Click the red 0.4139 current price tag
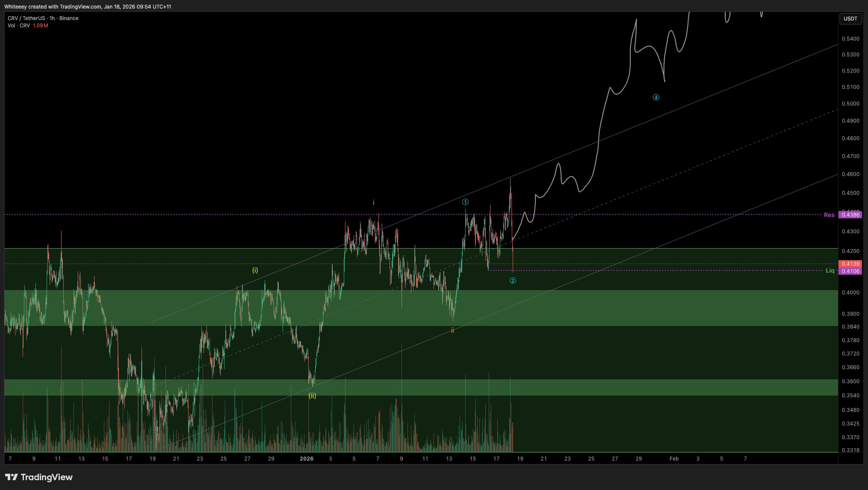This screenshot has height=490, width=868. click(850, 264)
